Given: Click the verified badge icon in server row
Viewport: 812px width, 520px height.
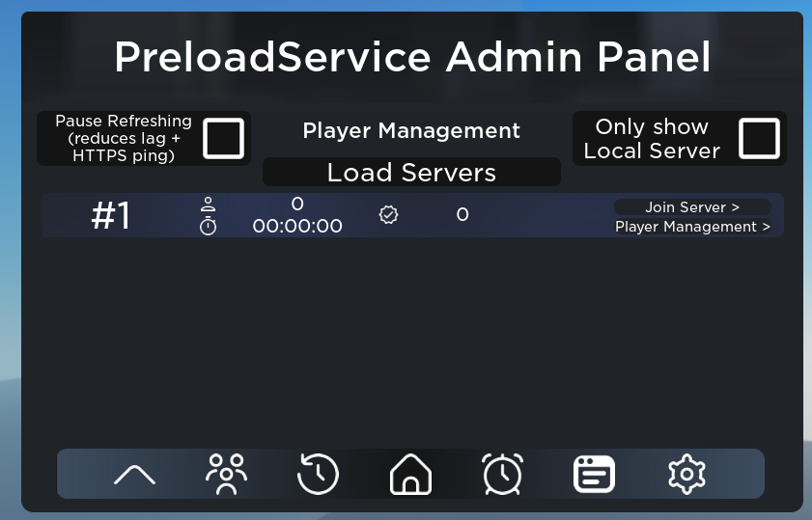Looking at the screenshot, I should coord(388,214).
